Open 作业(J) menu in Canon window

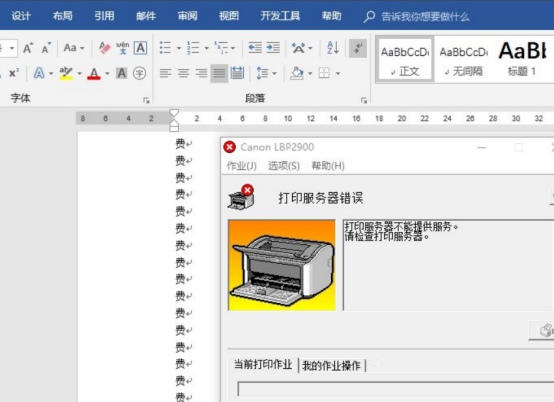241,166
